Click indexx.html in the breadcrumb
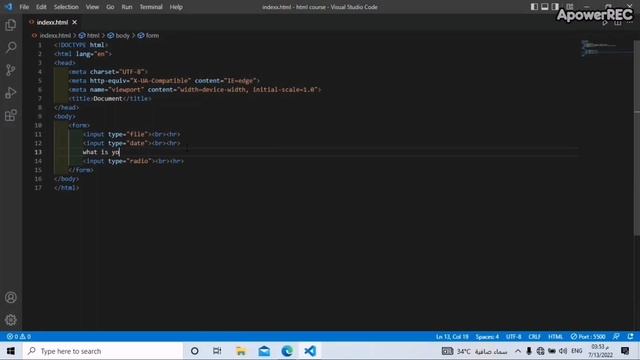Image resolution: width=640 pixels, height=360 pixels. pos(55,36)
